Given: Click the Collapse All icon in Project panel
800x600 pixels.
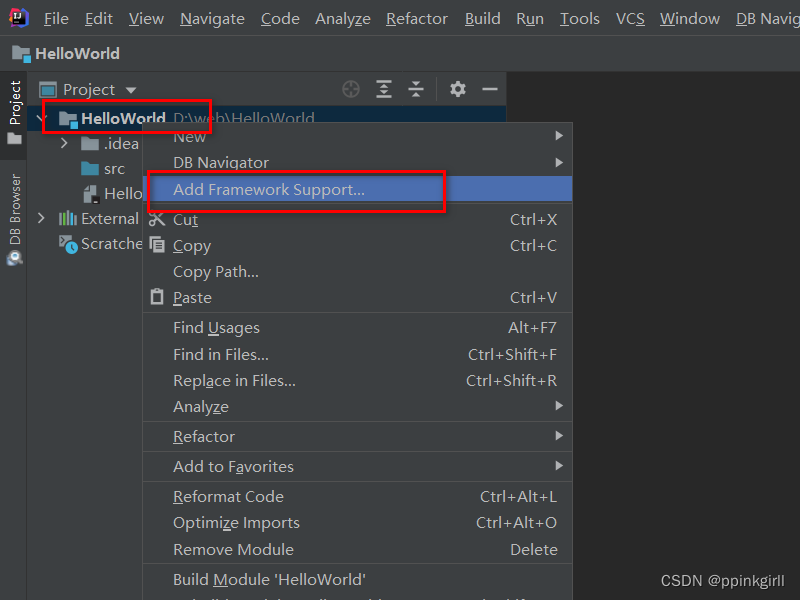Looking at the screenshot, I should 416,89.
